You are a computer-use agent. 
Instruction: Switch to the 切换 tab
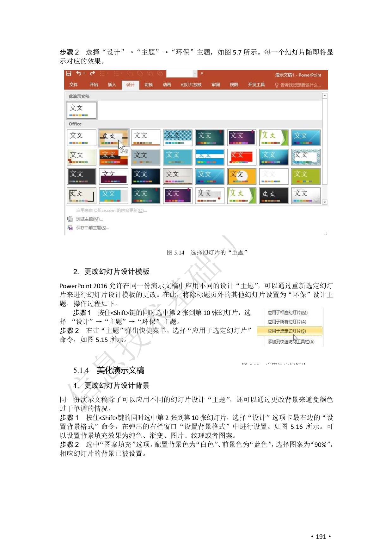coord(149,84)
